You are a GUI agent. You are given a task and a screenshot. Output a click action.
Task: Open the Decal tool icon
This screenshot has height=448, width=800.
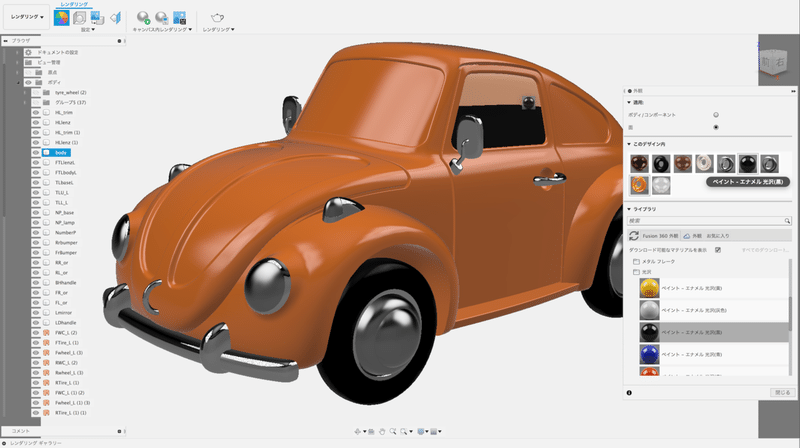(x=97, y=18)
